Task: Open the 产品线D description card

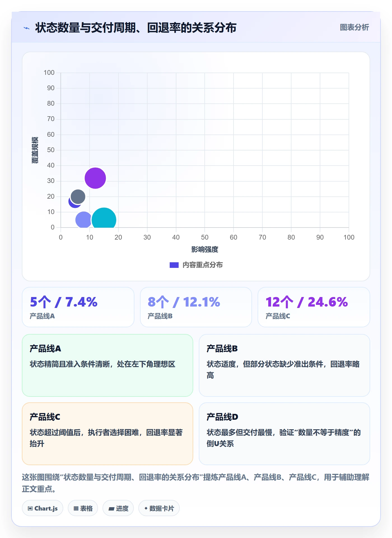Action: click(x=284, y=434)
